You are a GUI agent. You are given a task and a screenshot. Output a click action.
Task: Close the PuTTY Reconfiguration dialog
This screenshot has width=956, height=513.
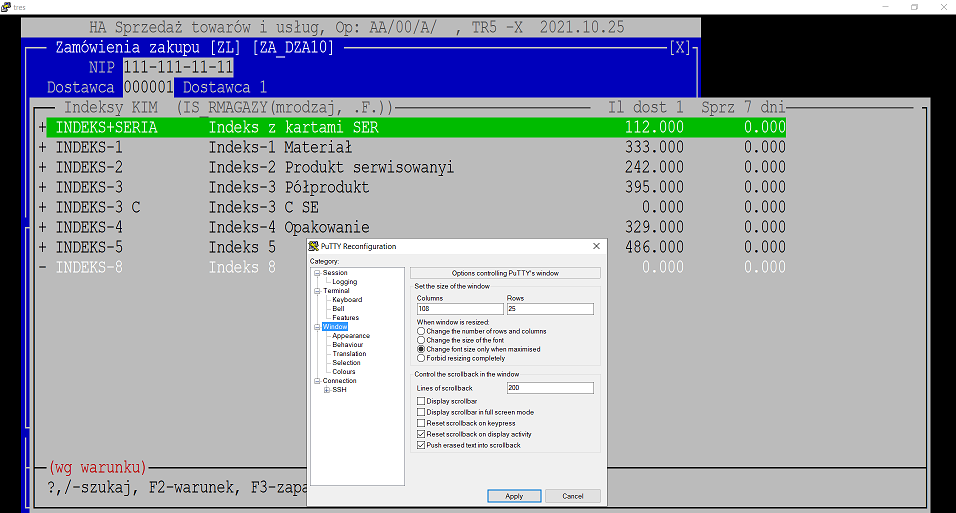[596, 246]
